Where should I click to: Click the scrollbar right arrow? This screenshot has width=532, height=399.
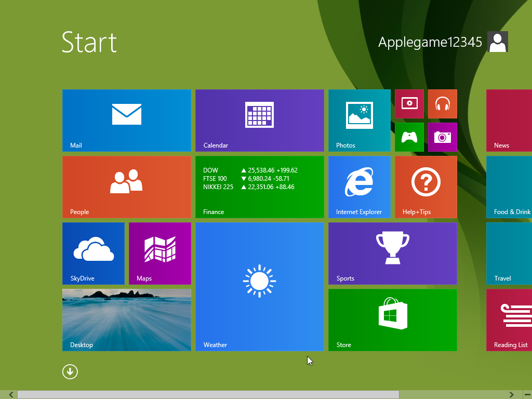[x=512, y=395]
